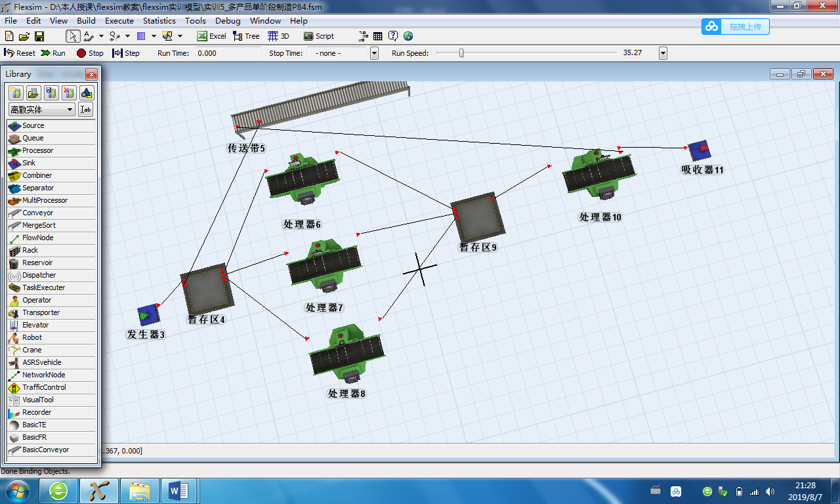Image resolution: width=840 pixels, height=504 pixels.
Task: Stop the simulation
Action: 90,53
